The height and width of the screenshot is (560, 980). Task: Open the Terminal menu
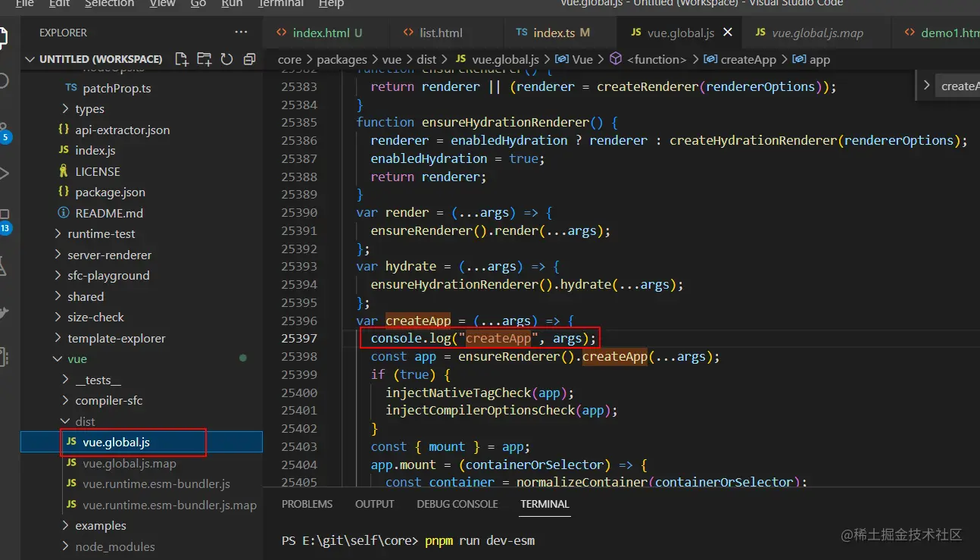281,4
